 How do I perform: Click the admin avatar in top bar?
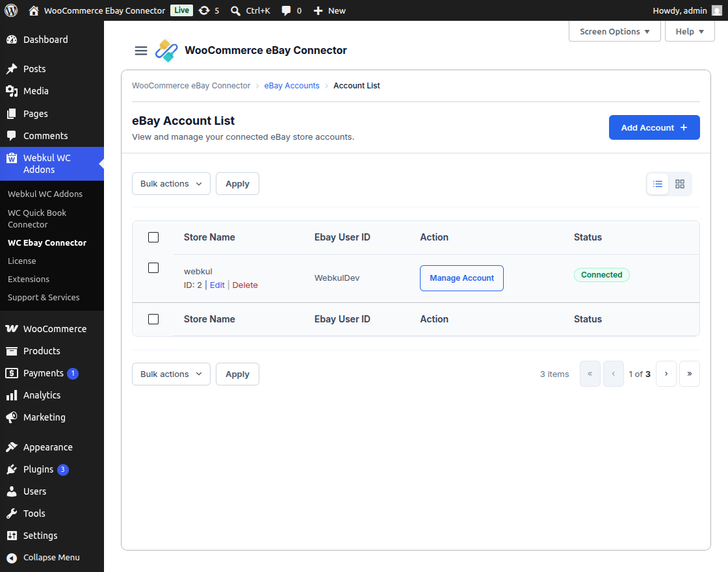[x=718, y=10]
